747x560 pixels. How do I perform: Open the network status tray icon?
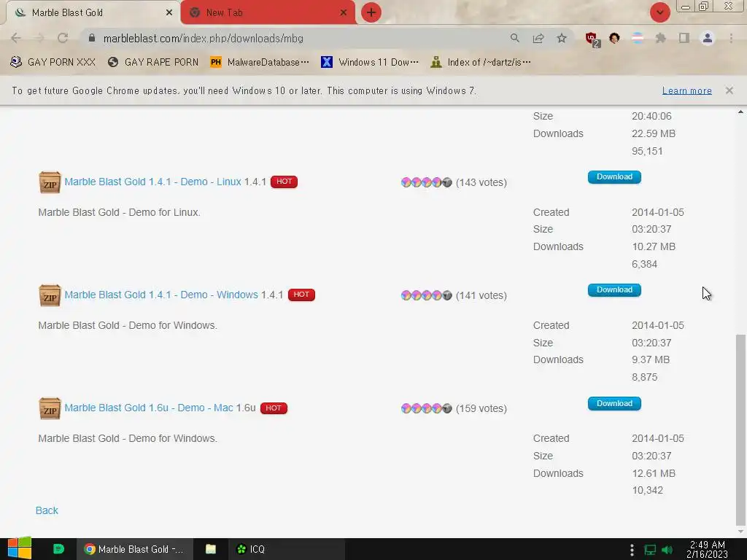click(x=650, y=550)
